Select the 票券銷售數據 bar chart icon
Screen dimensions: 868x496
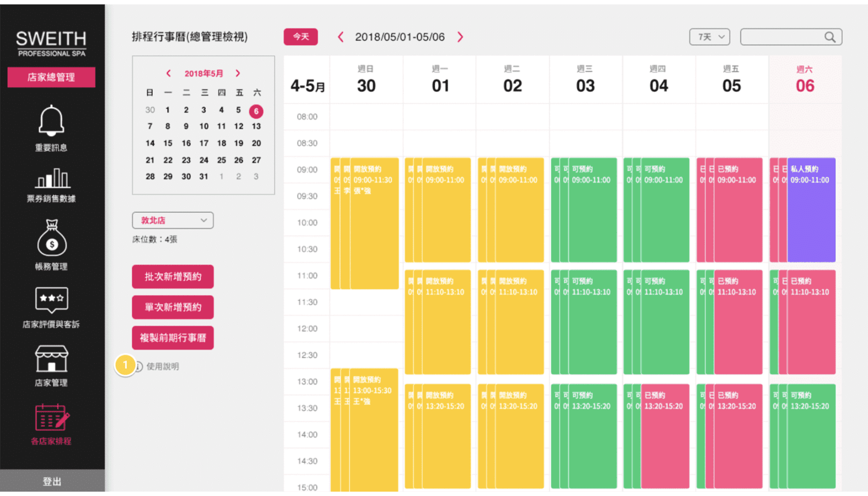point(51,179)
